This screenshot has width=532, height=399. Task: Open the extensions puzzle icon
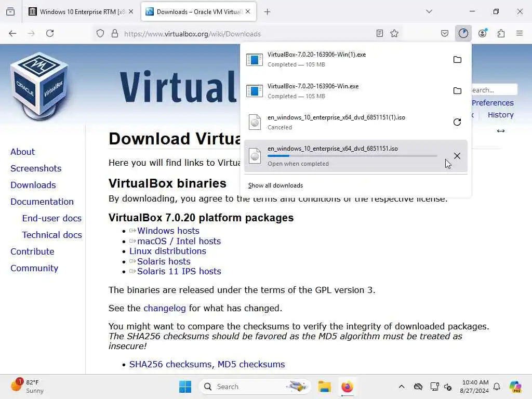(x=501, y=33)
